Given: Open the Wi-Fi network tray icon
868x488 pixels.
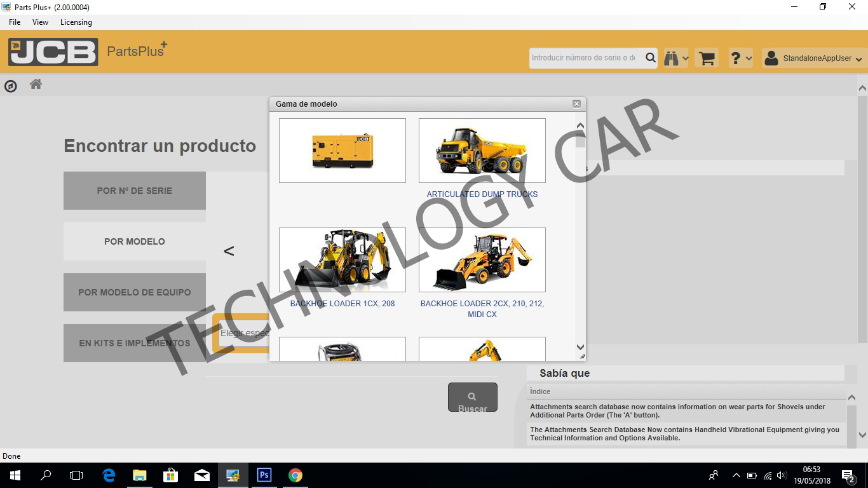Looking at the screenshot, I should coord(768,475).
